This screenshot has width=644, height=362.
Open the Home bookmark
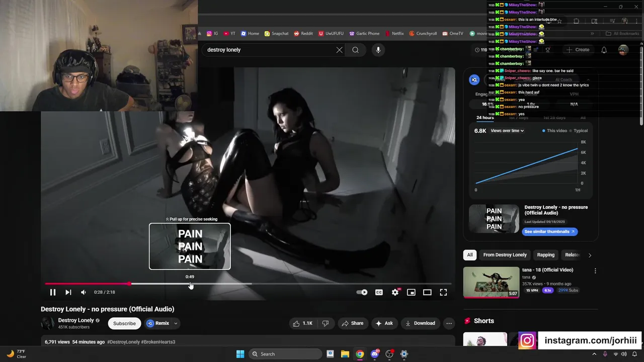(250, 34)
